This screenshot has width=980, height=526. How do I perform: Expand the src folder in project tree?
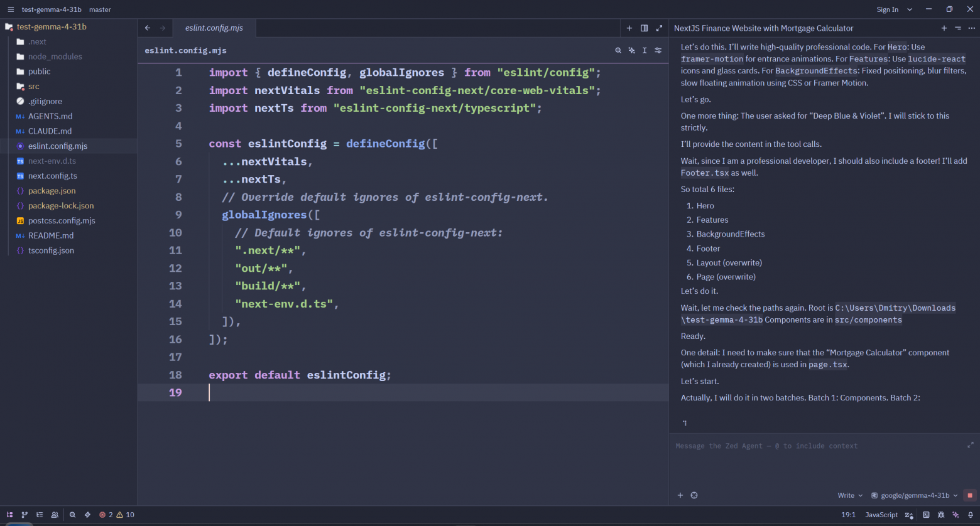click(x=33, y=87)
